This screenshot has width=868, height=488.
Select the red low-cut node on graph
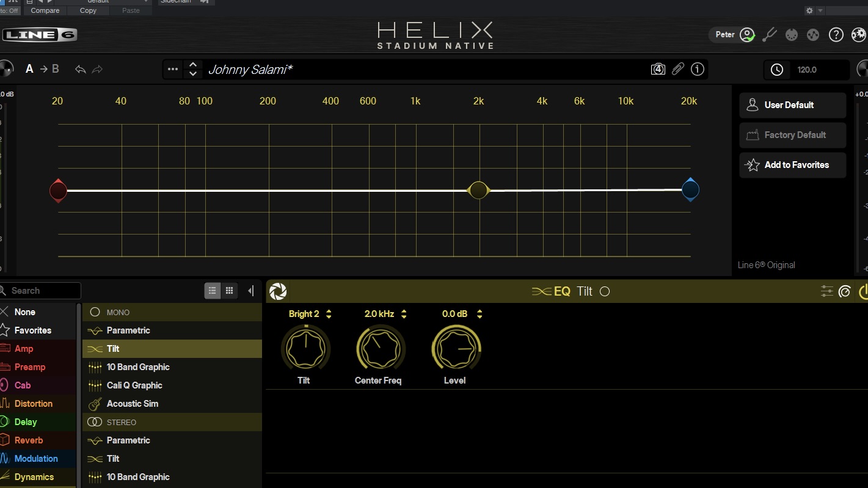click(58, 191)
